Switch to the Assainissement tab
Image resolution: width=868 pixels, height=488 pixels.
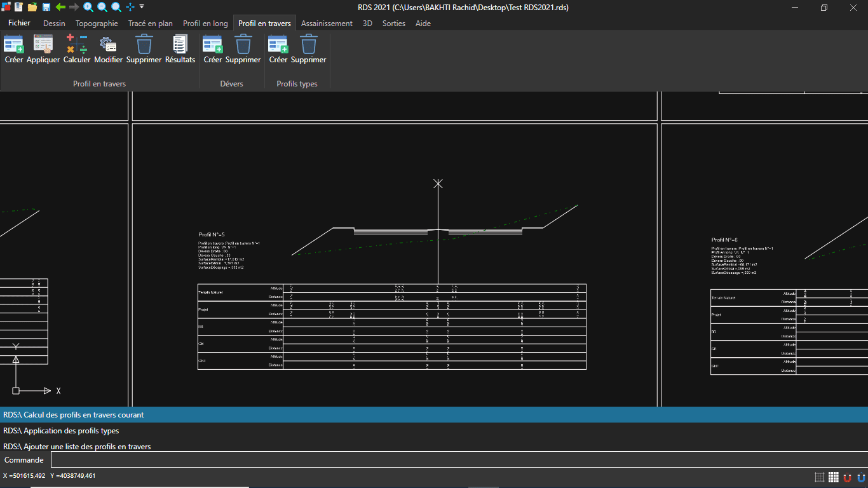point(327,23)
